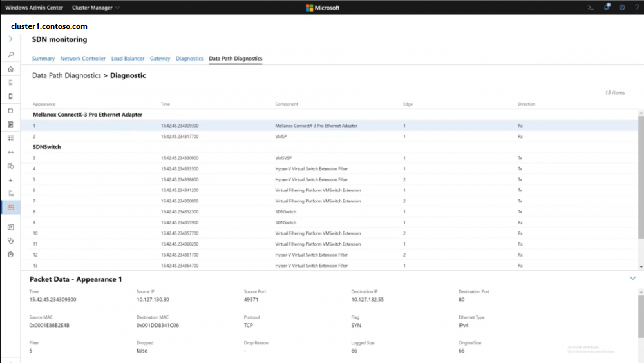Sort by the Component column header
644x363 pixels.
click(x=287, y=104)
